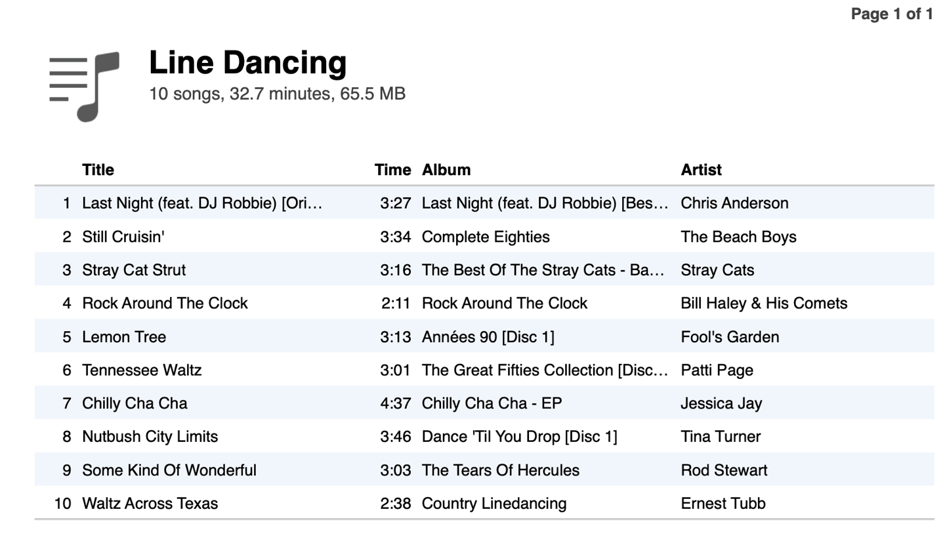This screenshot has width=945, height=560.
Task: Select Chilly Cha Cha in Title column
Action: 135,403
